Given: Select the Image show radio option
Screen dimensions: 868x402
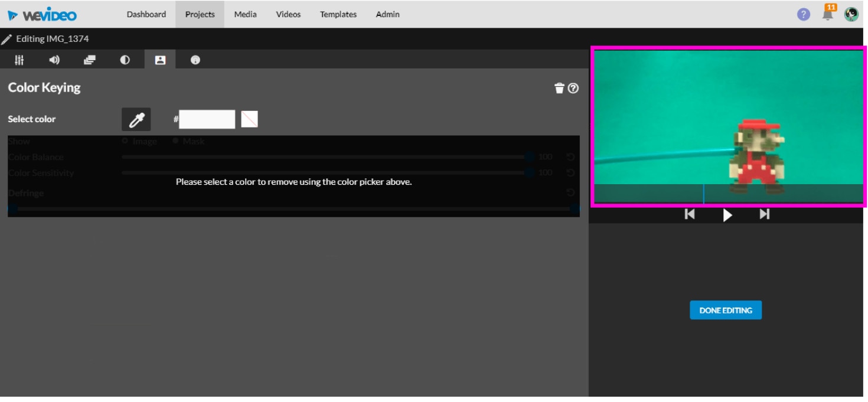Looking at the screenshot, I should [x=125, y=141].
